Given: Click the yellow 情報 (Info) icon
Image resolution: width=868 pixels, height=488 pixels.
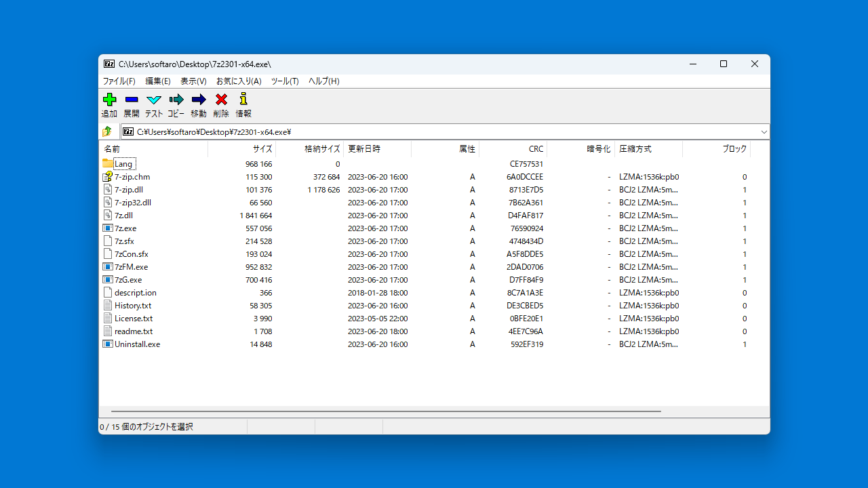Looking at the screenshot, I should [243, 99].
